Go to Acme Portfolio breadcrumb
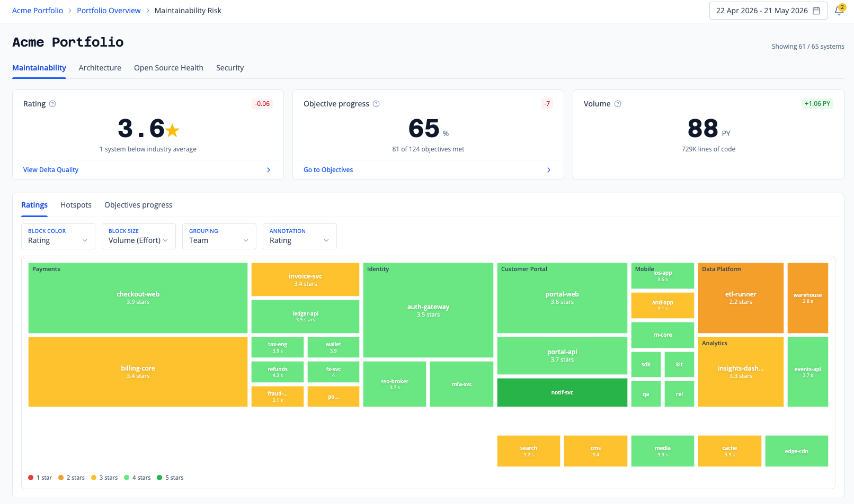This screenshot has height=504, width=854. pos(38,11)
